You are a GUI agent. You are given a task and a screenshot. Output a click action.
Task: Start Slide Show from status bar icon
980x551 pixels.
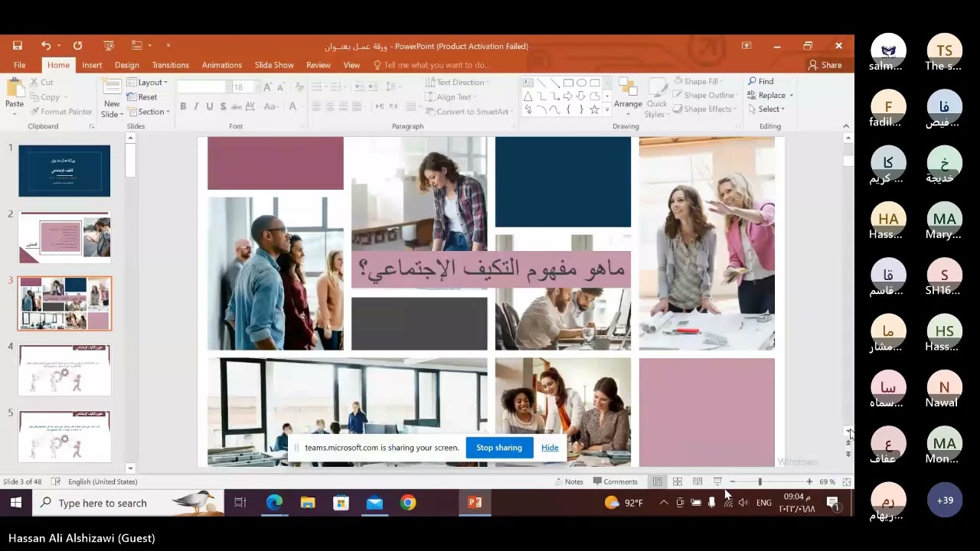click(717, 481)
